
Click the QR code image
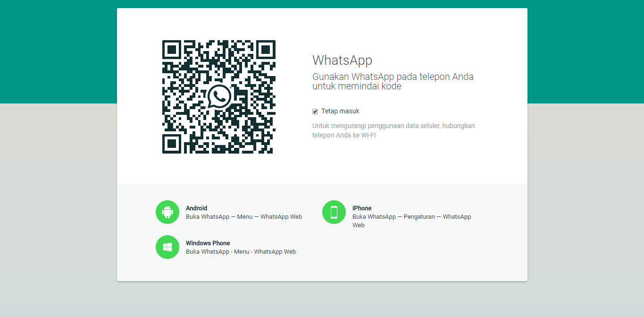(219, 97)
